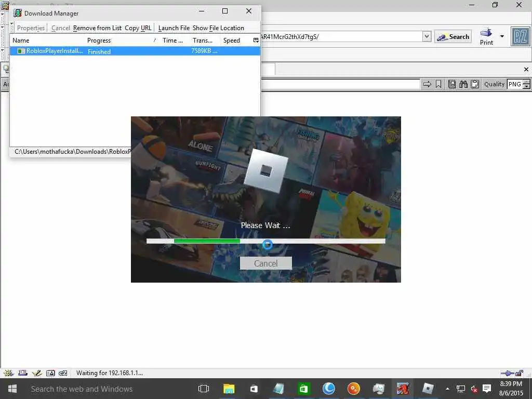Click the 7589KB transferred value
Viewport: 532px width, 399px height.
[x=204, y=51]
